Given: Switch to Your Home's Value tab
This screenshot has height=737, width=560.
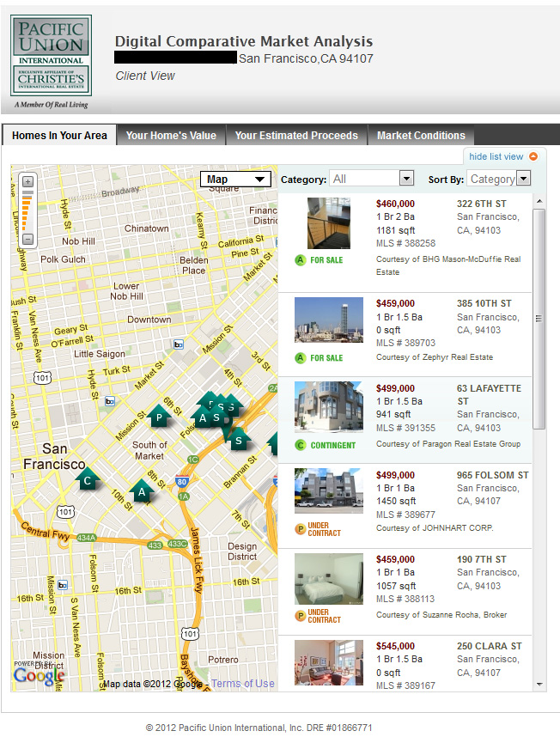Looking at the screenshot, I should 171,136.
